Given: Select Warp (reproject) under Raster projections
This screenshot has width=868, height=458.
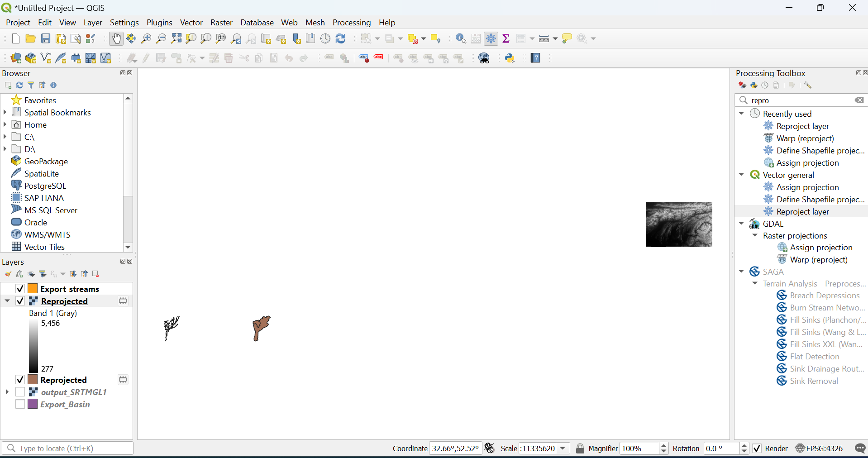Looking at the screenshot, I should pos(818,260).
